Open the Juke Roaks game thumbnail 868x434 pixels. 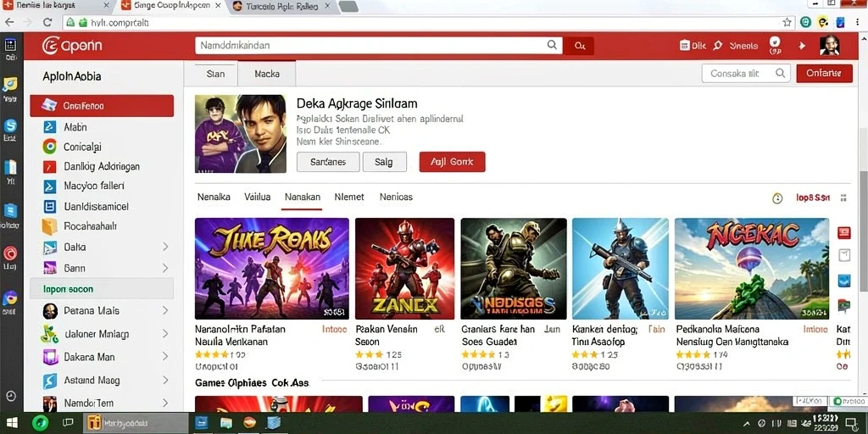272,269
